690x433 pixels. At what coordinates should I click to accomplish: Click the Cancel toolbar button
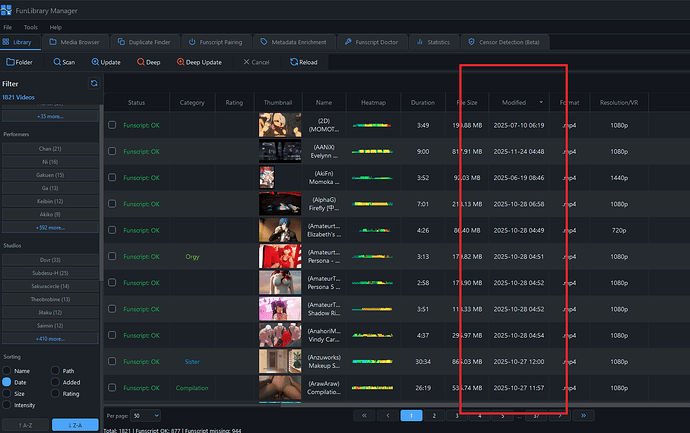pos(256,62)
